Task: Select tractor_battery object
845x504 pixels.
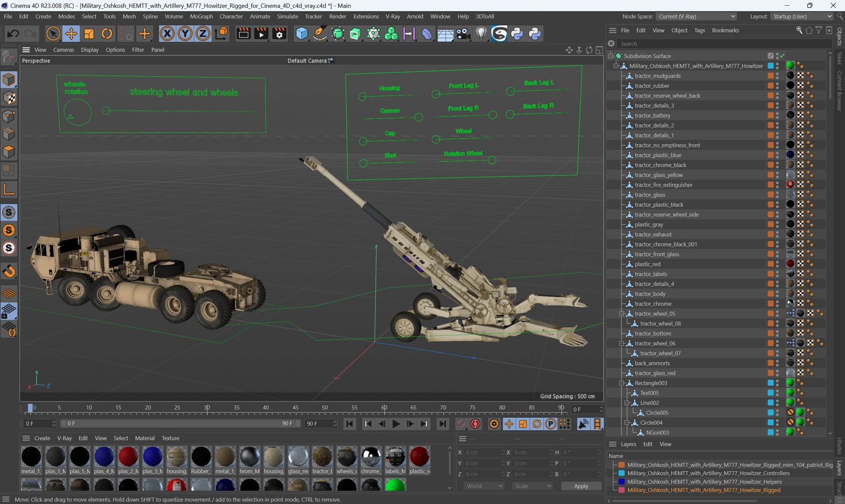Action: coord(652,115)
